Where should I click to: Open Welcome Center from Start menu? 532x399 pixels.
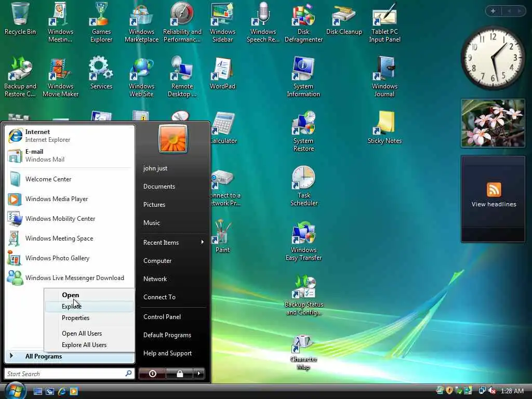point(70,179)
